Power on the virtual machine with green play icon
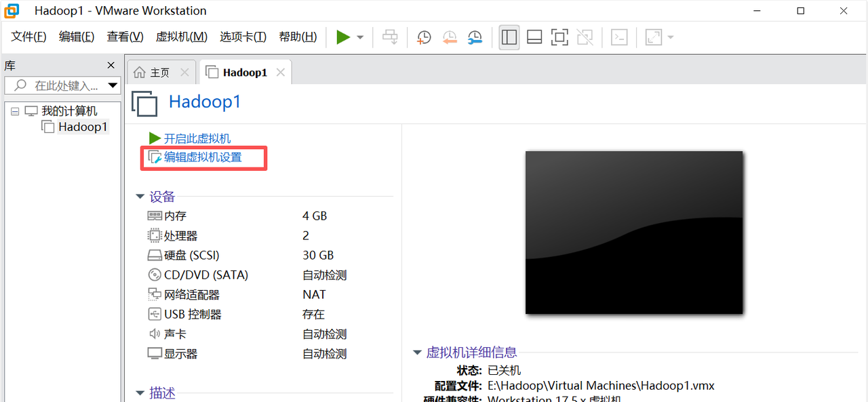868x402 pixels. coord(343,37)
